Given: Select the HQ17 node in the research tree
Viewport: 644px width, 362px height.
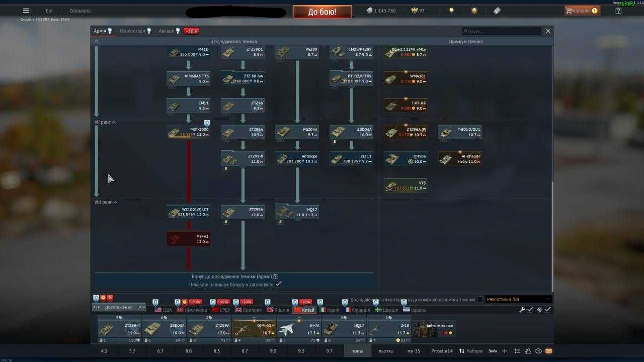Looking at the screenshot, I should [x=297, y=212].
